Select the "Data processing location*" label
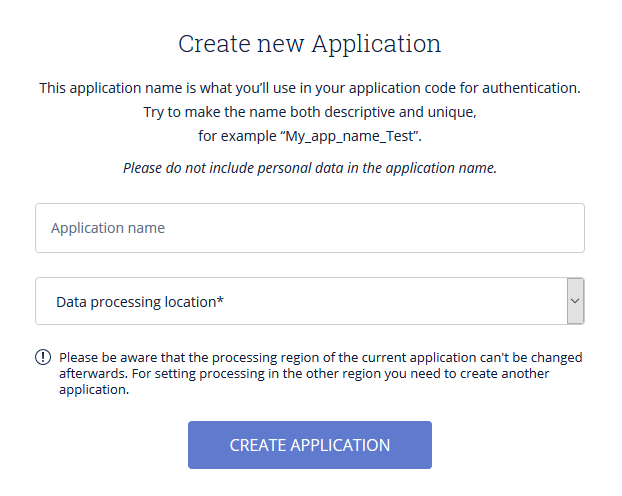The width and height of the screenshot is (622, 496). point(136,301)
